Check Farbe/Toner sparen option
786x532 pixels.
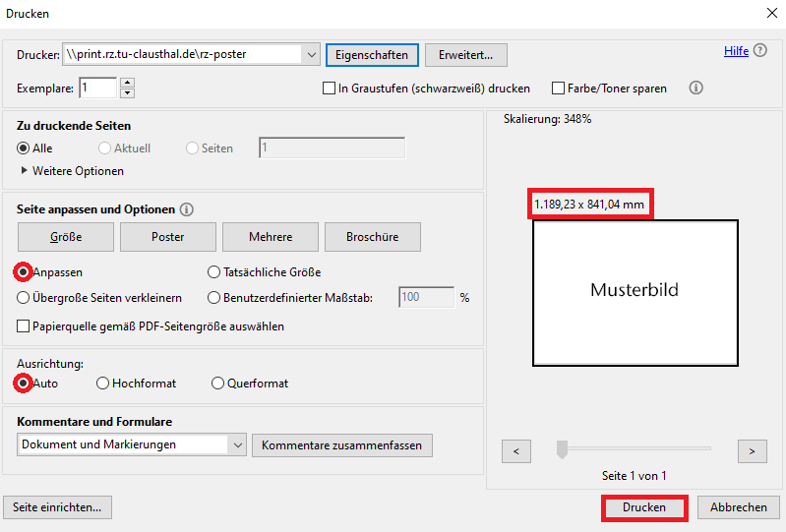tap(559, 89)
